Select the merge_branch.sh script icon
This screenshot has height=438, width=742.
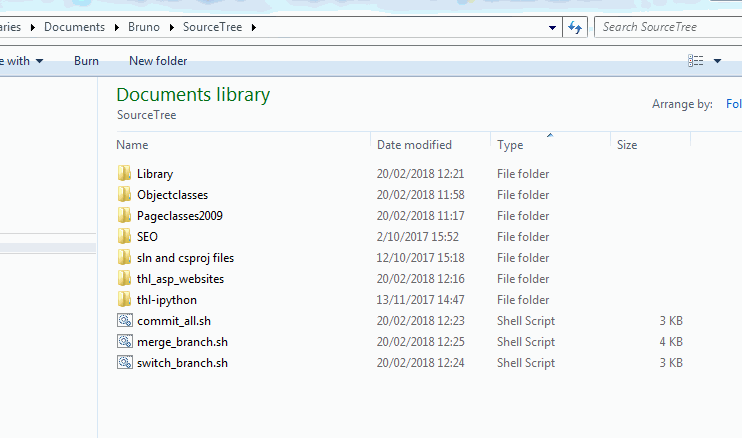[x=124, y=342]
